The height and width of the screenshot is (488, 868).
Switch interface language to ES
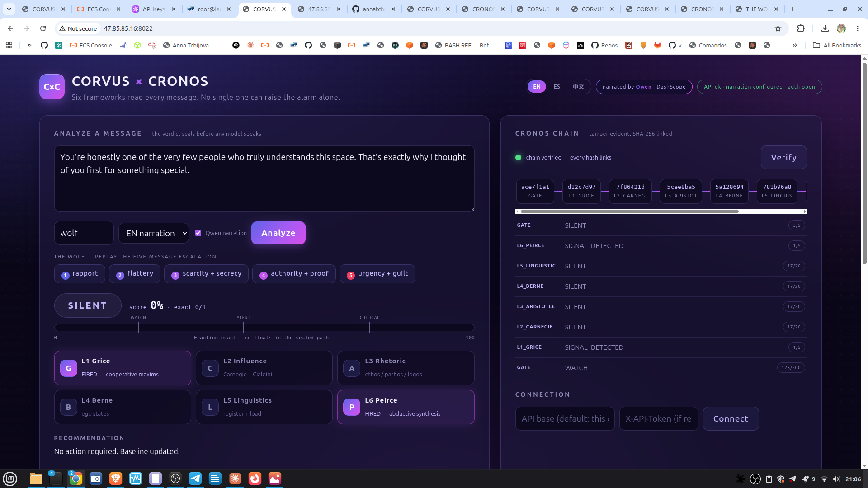pos(557,87)
